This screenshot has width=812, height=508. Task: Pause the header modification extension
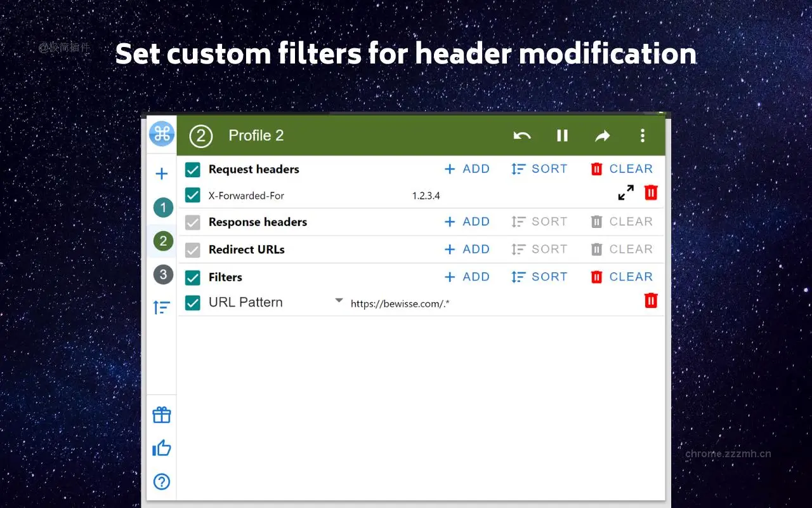[562, 135]
